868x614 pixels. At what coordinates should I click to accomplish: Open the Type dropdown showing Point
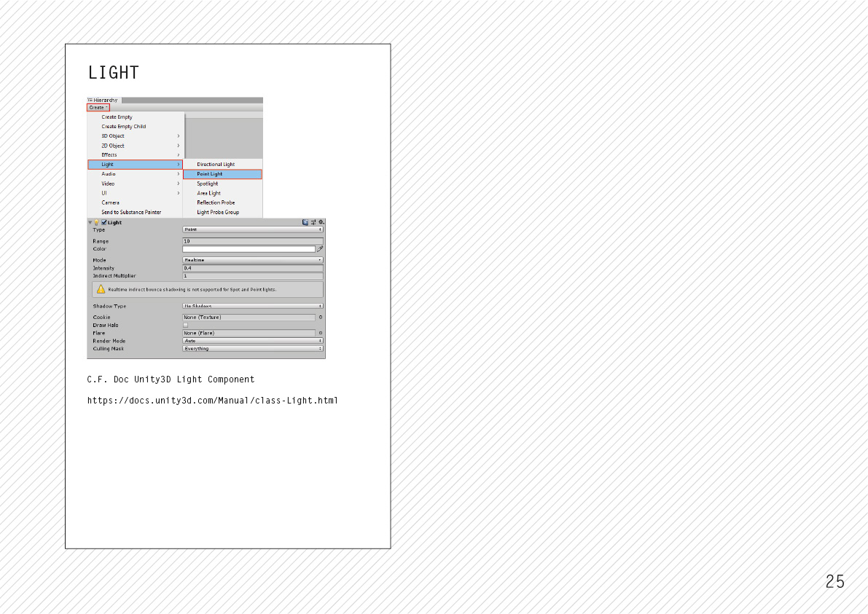[x=253, y=229]
